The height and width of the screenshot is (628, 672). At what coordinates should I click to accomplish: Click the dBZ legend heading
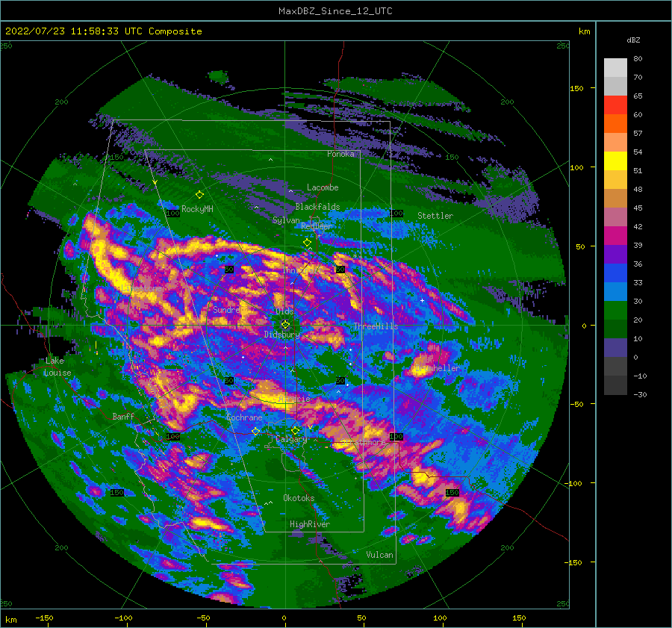633,40
